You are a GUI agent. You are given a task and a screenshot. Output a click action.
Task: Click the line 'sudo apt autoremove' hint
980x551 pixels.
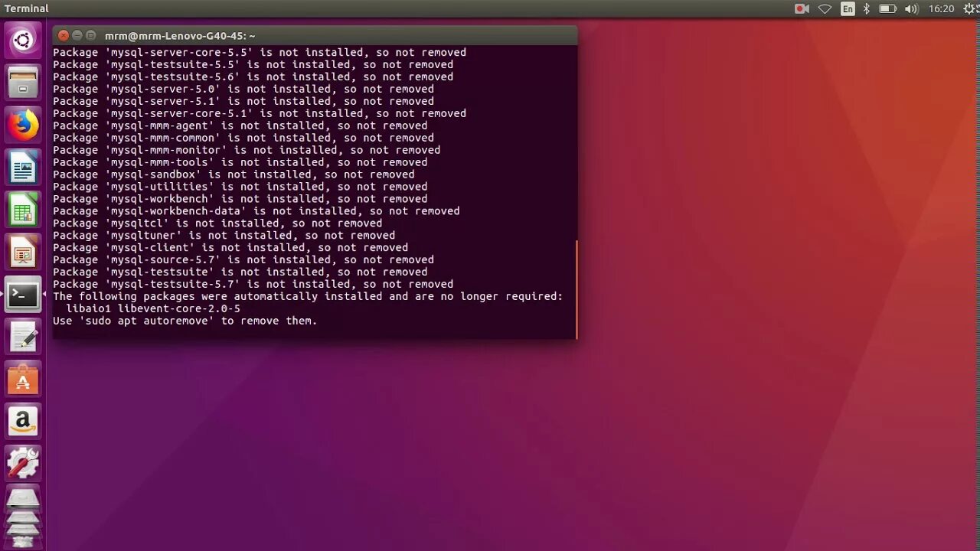[185, 321]
